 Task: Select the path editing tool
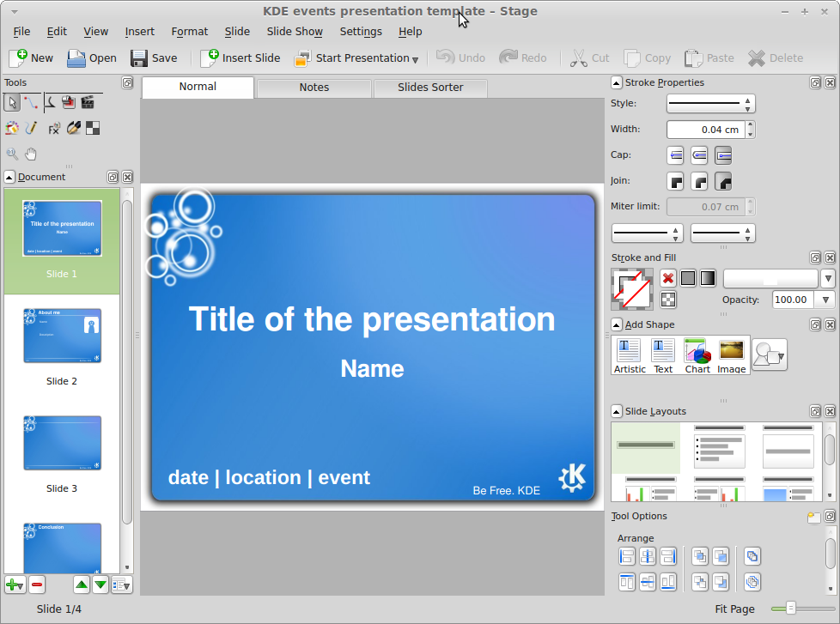pos(31,103)
